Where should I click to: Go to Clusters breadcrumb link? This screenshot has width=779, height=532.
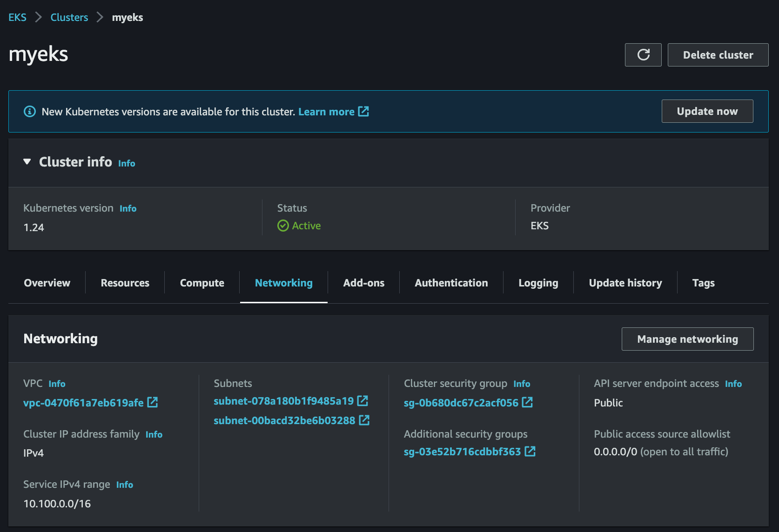tap(69, 17)
